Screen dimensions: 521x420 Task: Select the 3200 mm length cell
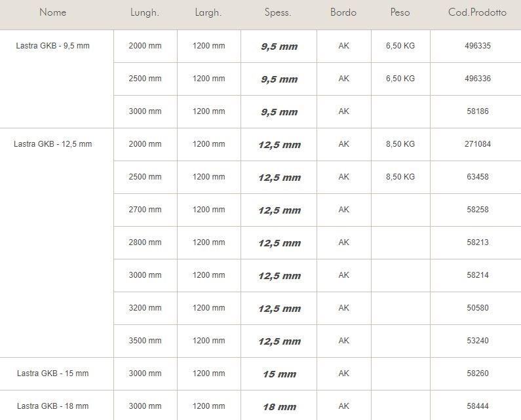click(x=145, y=308)
